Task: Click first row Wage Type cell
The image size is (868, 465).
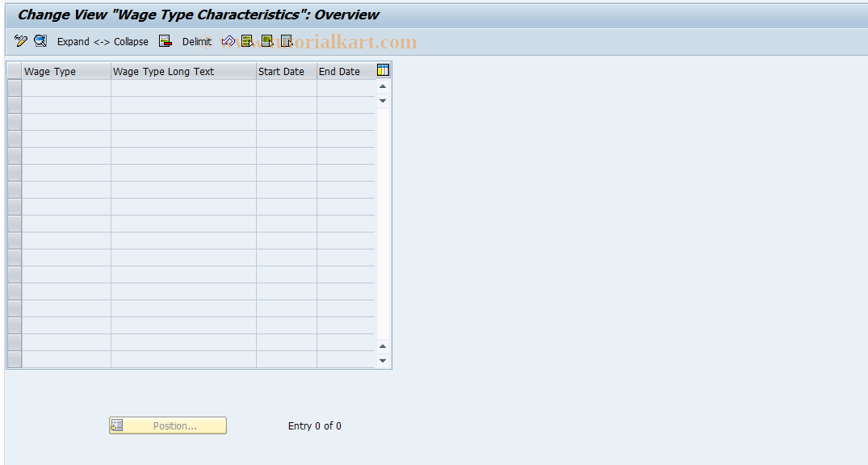Action: click(66, 88)
